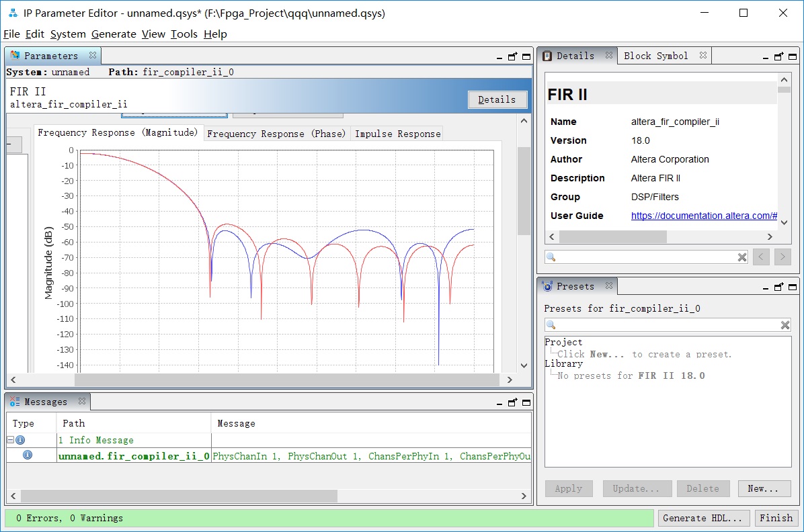Open the Edit menu

tap(34, 34)
